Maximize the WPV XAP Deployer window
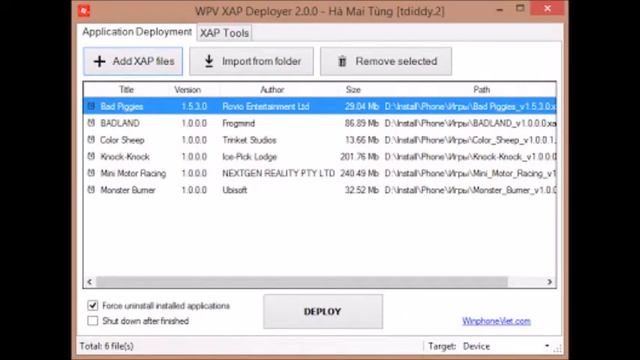 (520, 8)
